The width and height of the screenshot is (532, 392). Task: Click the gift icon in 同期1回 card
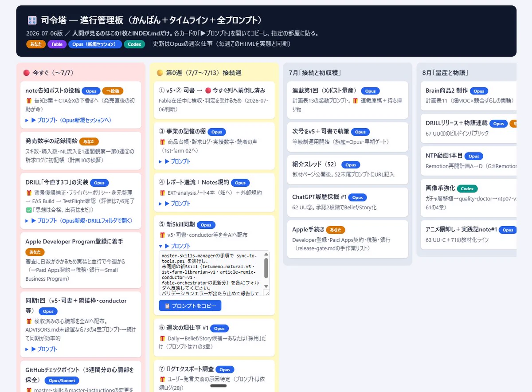click(29, 321)
